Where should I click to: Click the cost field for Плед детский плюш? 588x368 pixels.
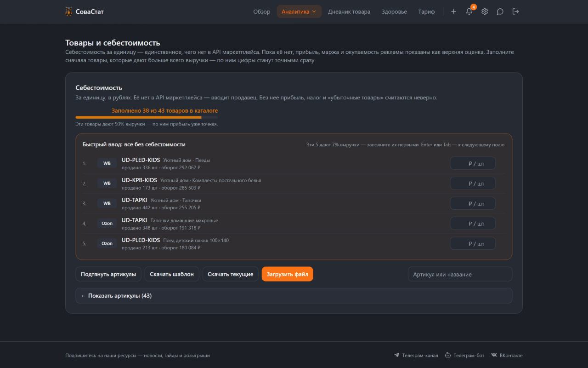473,243
